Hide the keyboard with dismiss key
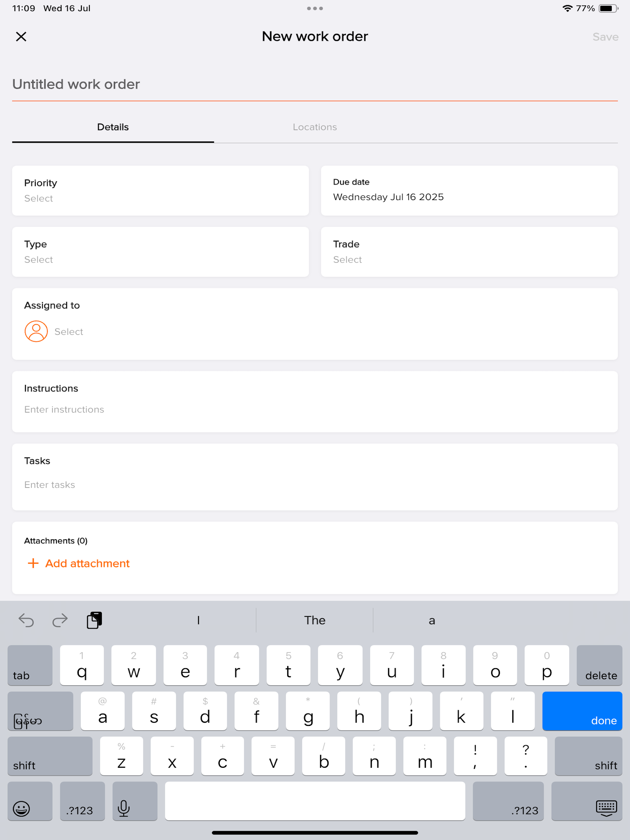 (x=587, y=801)
